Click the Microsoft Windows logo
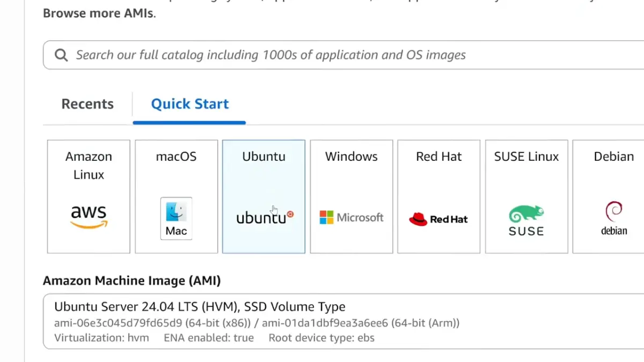The width and height of the screenshot is (644, 362). 352,217
